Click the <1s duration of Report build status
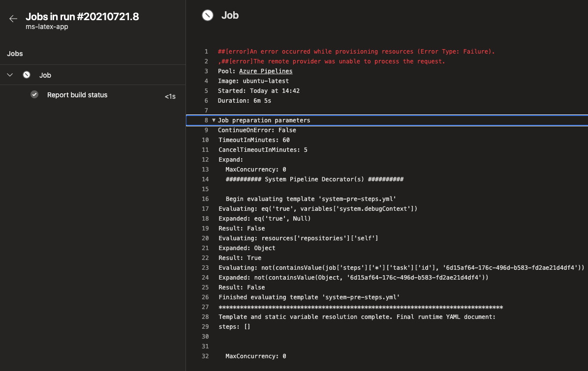 [170, 96]
